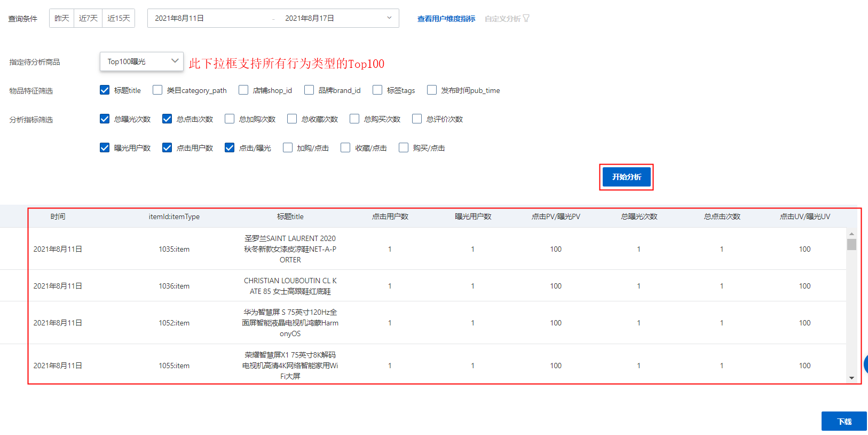868x435 pixels.
Task: Click the 点击UV/曝光UV column header
Action: point(805,216)
